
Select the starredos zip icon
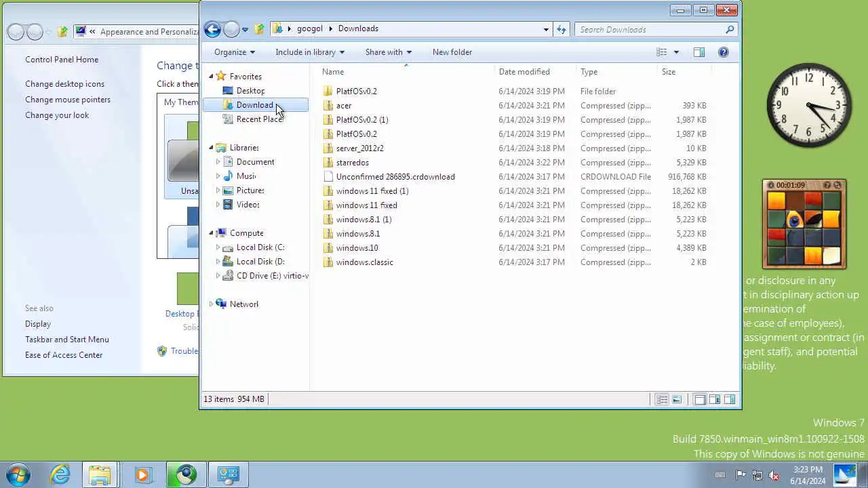pyautogui.click(x=328, y=163)
